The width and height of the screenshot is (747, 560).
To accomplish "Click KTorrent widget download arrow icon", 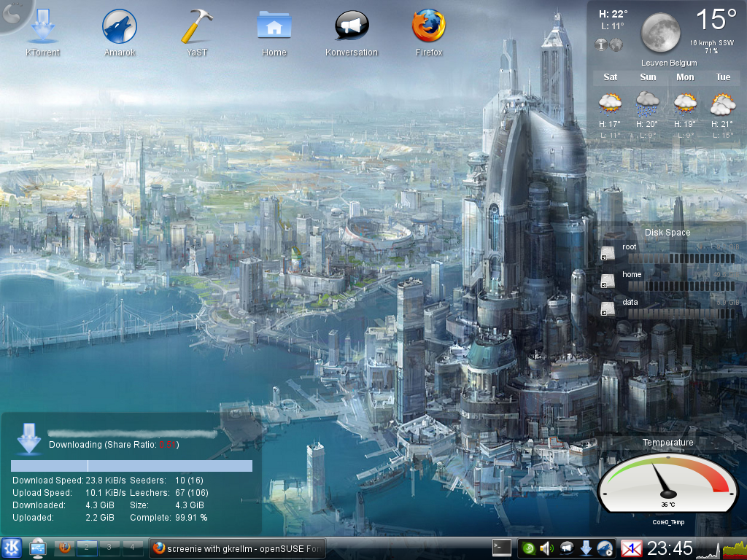I will 28,438.
